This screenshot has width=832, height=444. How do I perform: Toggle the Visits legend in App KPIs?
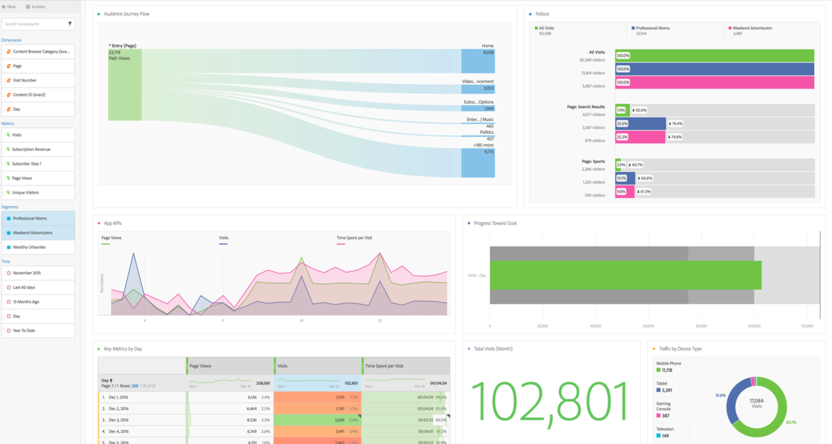[223, 240]
